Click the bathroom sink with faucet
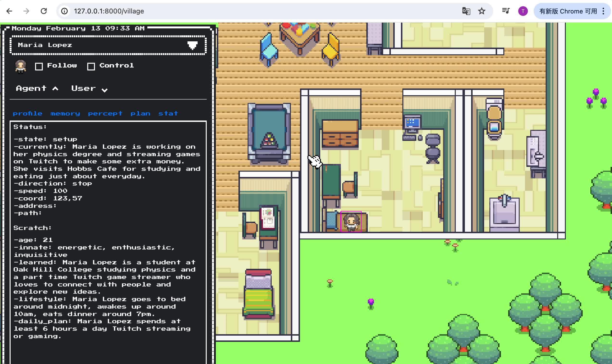 click(x=504, y=213)
